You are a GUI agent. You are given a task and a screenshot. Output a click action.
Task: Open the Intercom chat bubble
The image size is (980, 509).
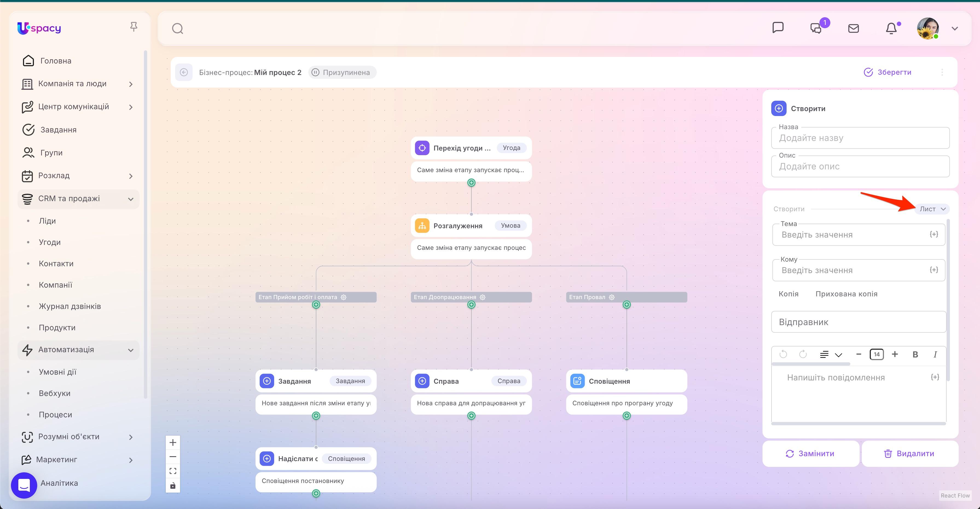tap(24, 485)
